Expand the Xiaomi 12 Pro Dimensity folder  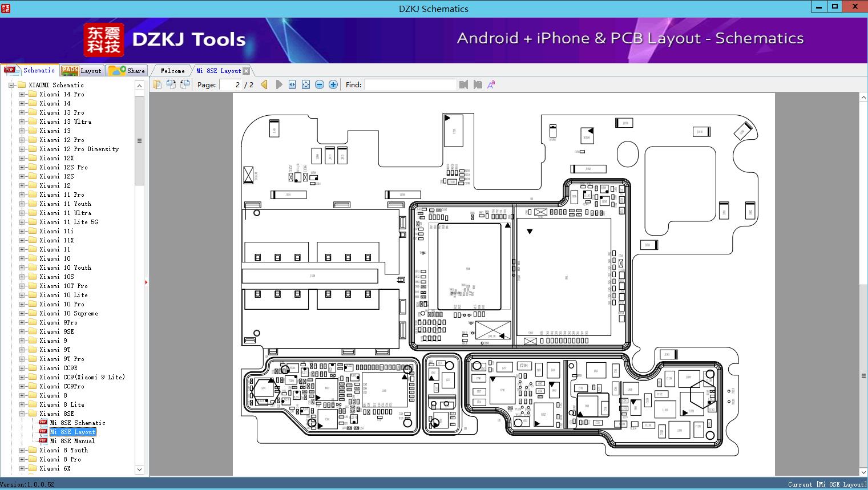(x=22, y=149)
